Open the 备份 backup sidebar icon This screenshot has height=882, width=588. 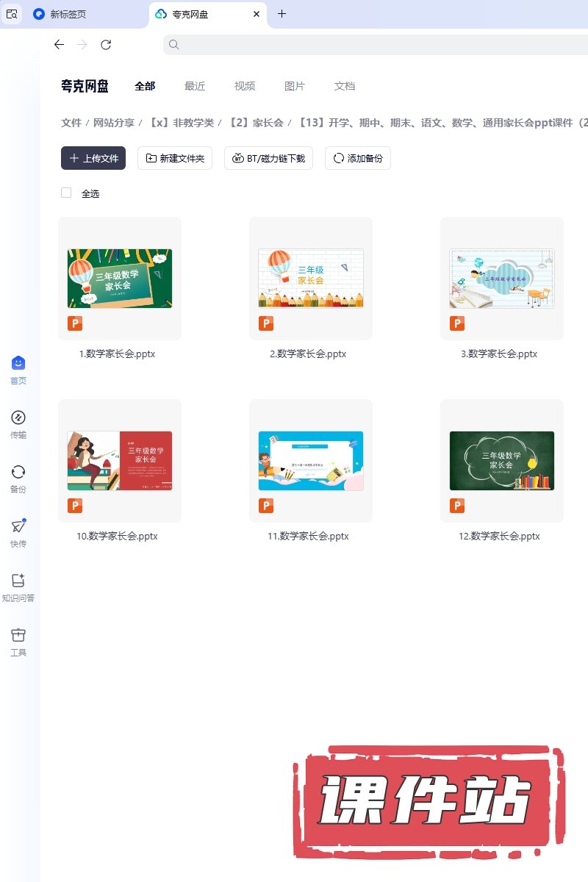(x=18, y=473)
